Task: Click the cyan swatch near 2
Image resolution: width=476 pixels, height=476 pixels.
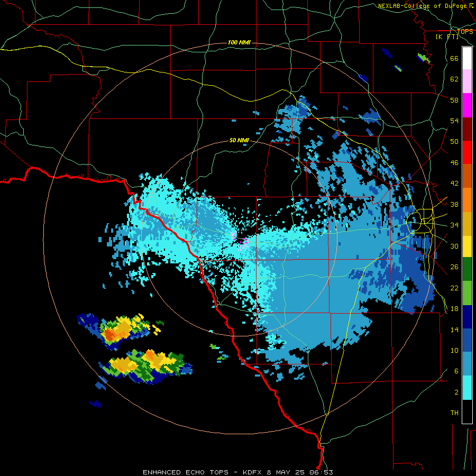Action: click(x=467, y=388)
